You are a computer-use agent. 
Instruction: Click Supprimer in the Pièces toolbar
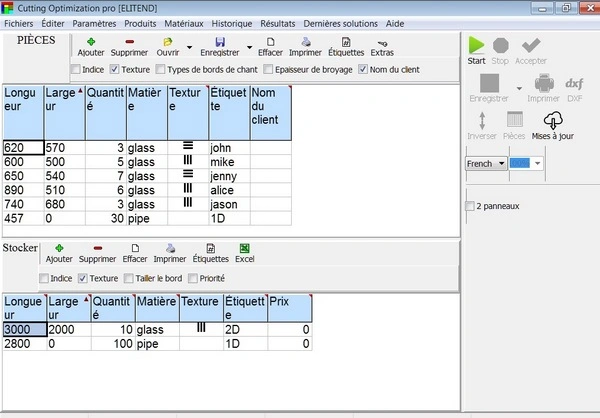(129, 46)
